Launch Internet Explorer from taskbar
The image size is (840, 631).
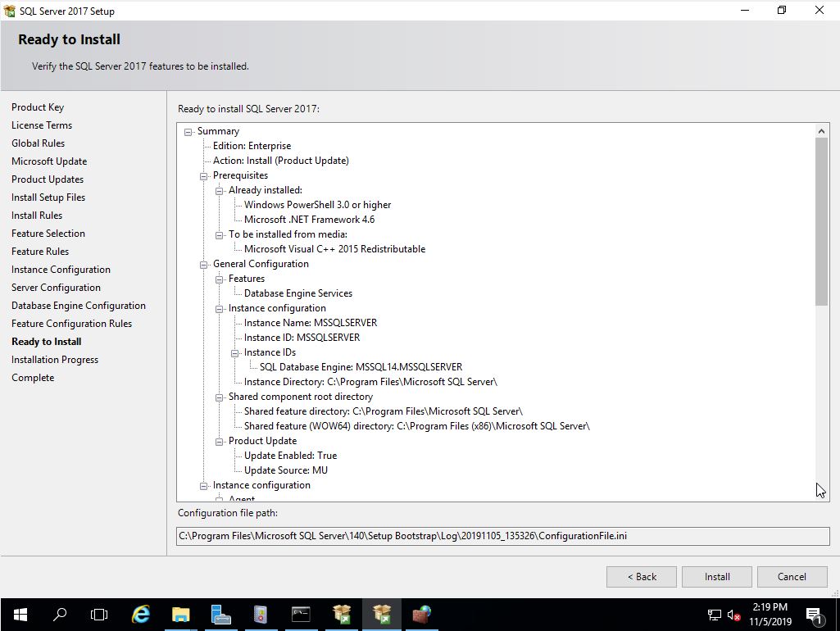pos(141,615)
